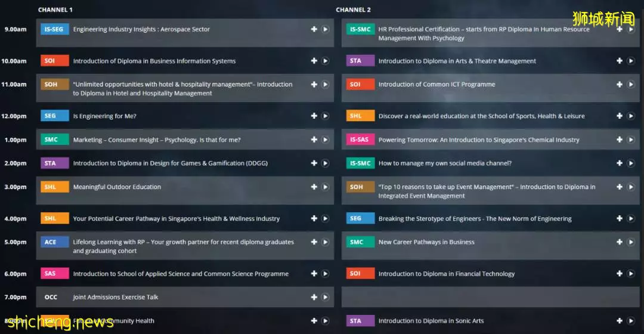Viewport: 644px width, 334px height.
Task: Add Health & Wellness Industry career session plus
Action: 314,218
